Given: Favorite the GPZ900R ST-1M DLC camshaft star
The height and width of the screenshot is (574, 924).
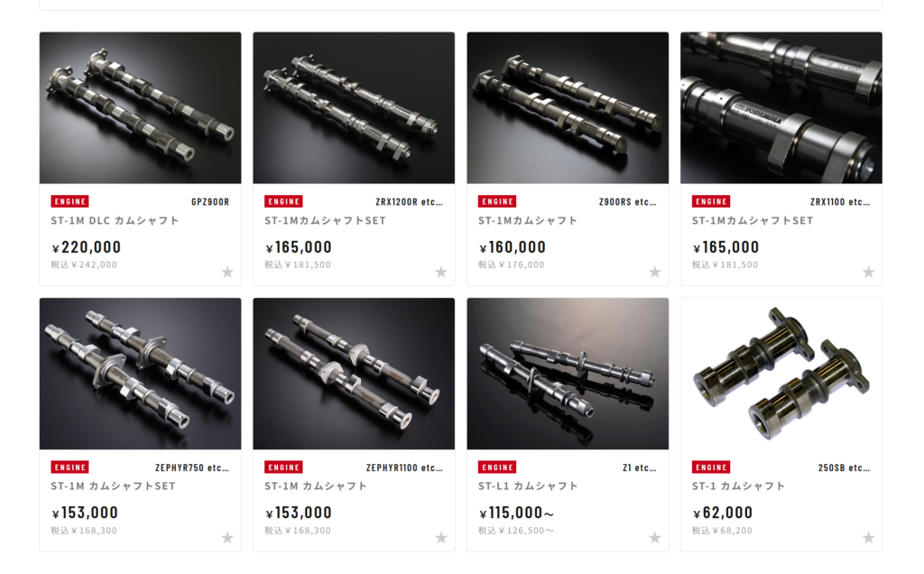Looking at the screenshot, I should (x=227, y=272).
